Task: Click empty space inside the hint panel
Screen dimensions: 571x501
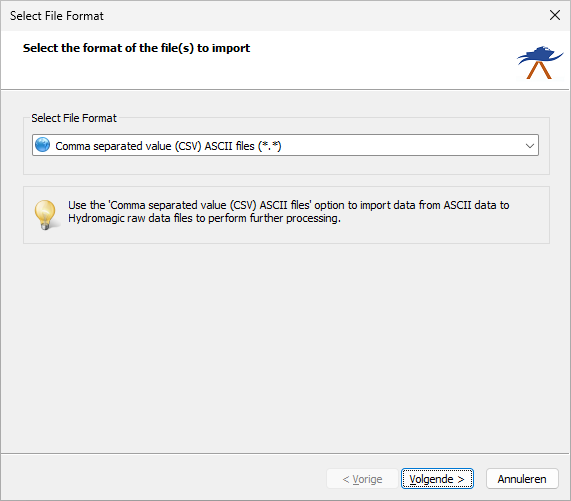Action: (437, 233)
